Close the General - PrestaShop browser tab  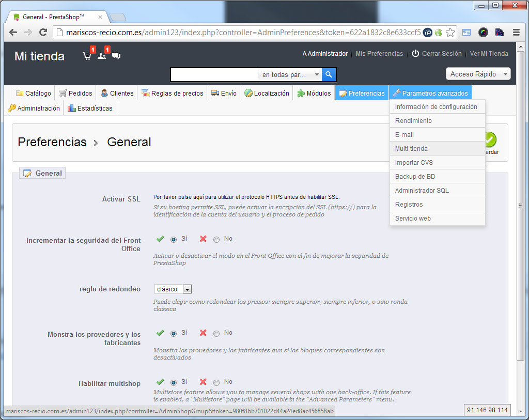(100, 17)
